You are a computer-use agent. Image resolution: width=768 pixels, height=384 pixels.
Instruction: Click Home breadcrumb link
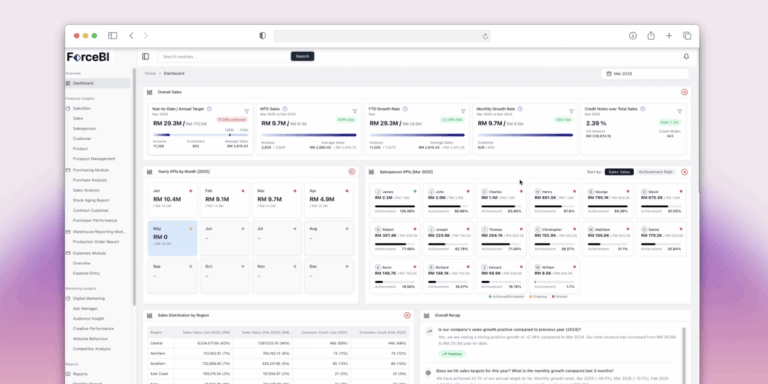point(150,73)
